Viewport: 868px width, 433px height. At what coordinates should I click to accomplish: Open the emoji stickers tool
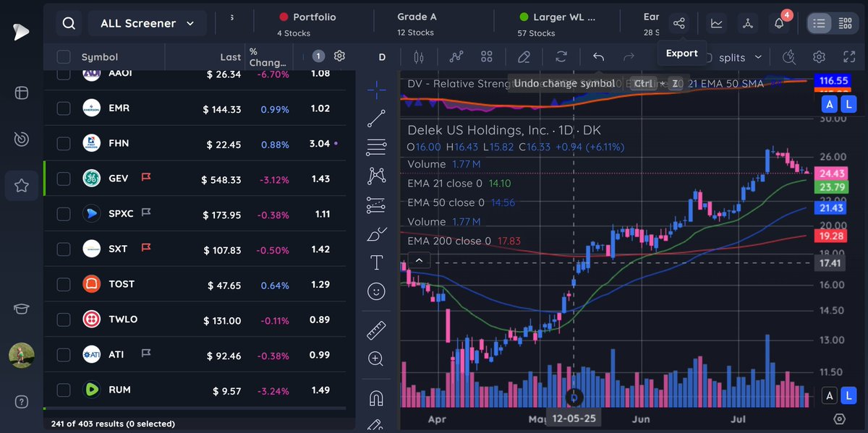pos(376,291)
